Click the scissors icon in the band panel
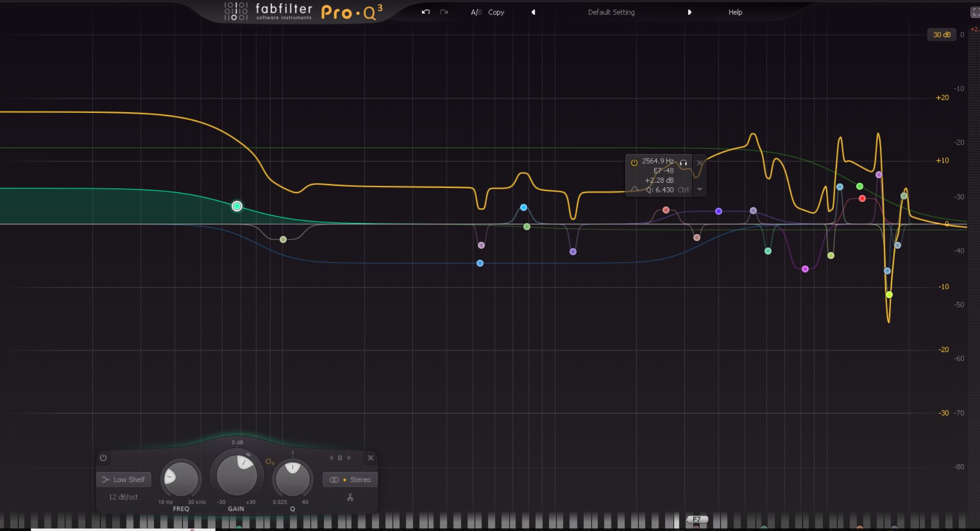This screenshot has height=531, width=980. 349,498
